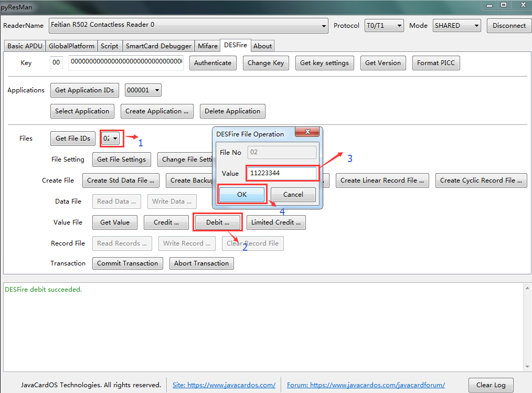Viewport: 532px width, 393px height.
Task: Click Create Std Data File ...
Action: (x=121, y=180)
